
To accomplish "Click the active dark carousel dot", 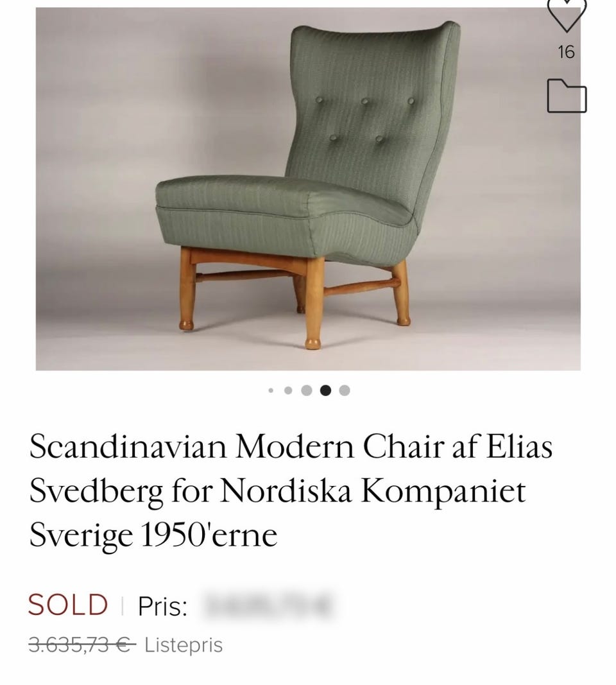I will (325, 390).
